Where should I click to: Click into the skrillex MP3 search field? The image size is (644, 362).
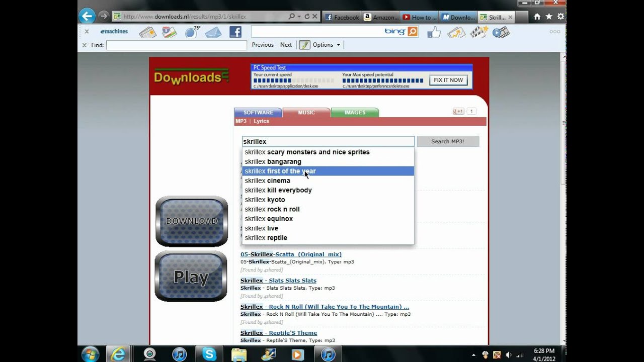[328, 141]
